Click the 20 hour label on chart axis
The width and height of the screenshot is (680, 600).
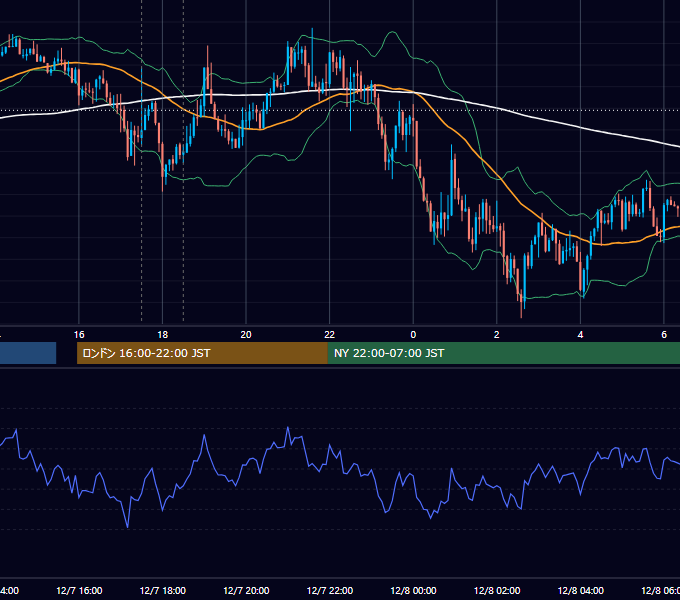pyautogui.click(x=246, y=335)
